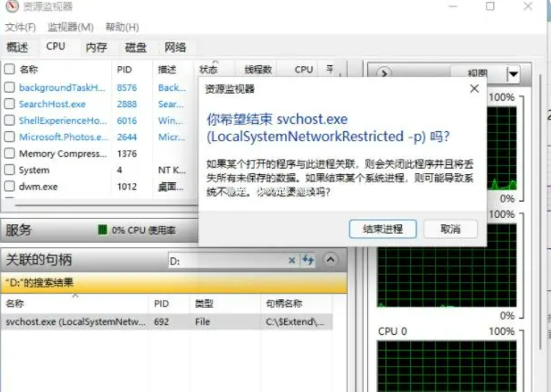Click the round arrow button above the graphs
This screenshot has height=392, width=554.
(x=383, y=73)
